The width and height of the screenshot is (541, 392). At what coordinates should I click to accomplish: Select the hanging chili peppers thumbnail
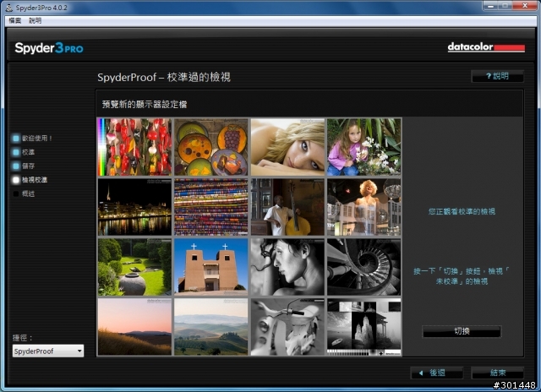coord(134,147)
